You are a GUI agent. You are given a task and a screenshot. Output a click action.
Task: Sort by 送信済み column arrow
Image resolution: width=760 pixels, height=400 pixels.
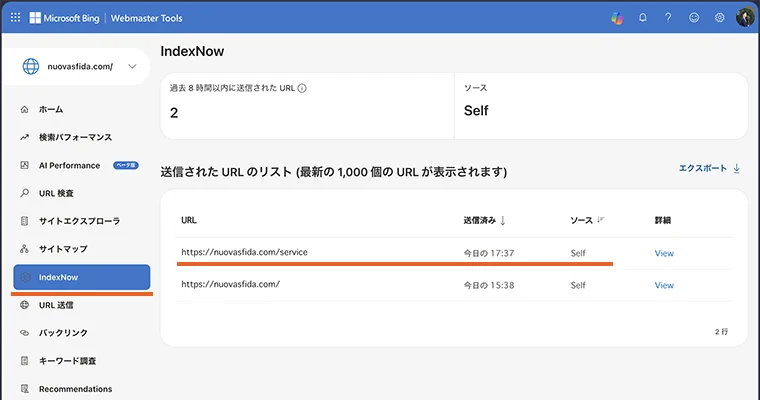click(x=503, y=221)
